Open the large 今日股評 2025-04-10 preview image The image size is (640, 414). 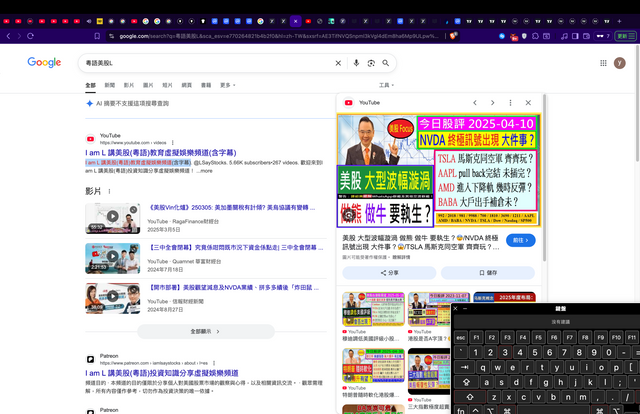(439, 171)
